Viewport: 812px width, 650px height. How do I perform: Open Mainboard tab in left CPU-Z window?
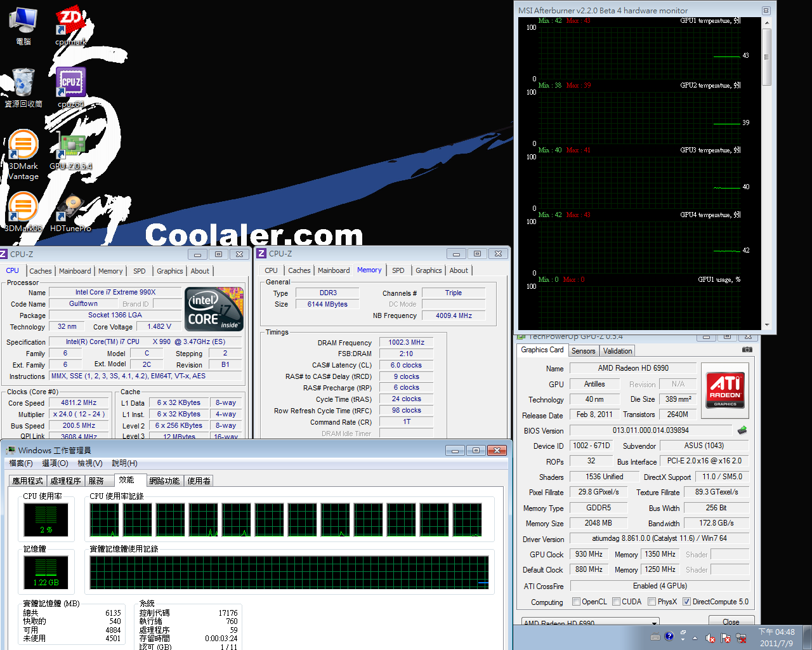[75, 271]
